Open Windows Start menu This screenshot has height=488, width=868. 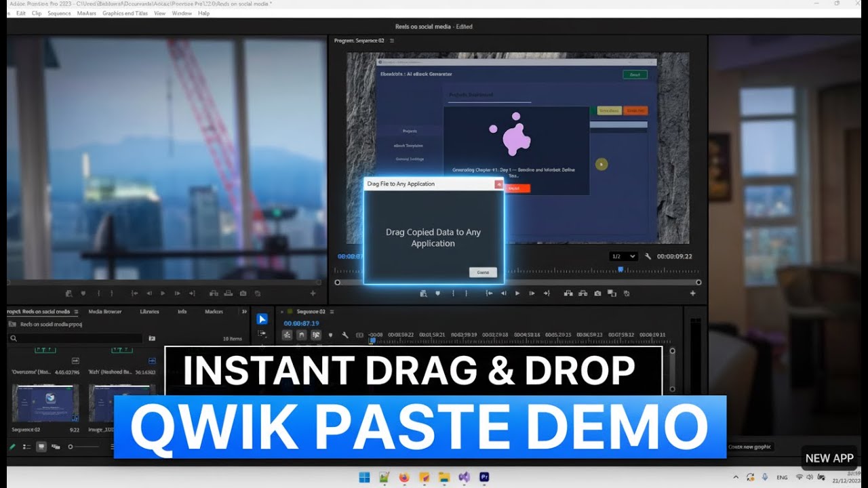[x=365, y=477]
